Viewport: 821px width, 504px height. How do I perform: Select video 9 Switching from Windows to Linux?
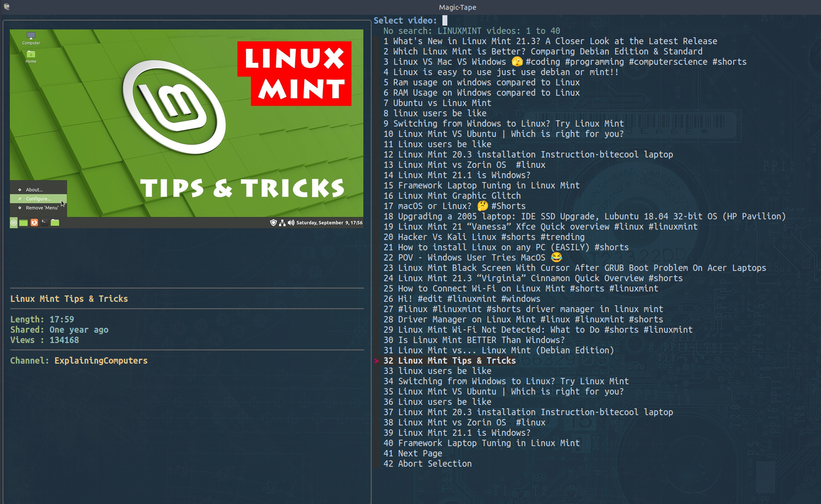point(503,124)
